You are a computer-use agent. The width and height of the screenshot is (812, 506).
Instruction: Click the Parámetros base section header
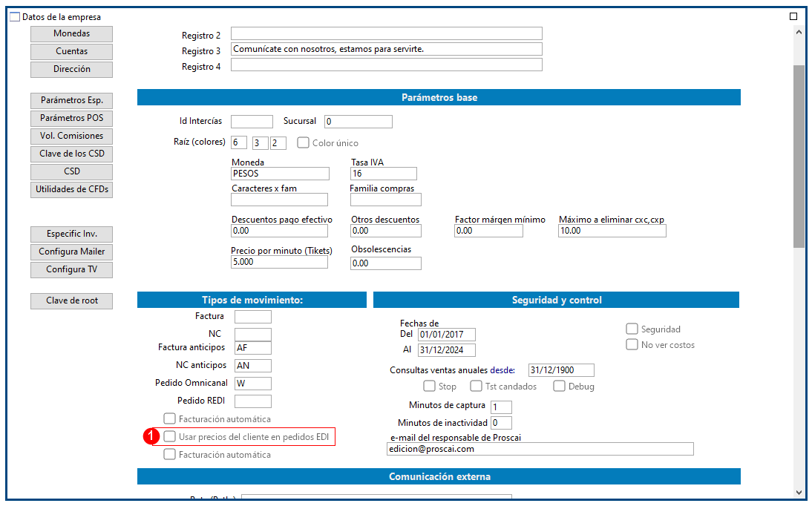[439, 97]
